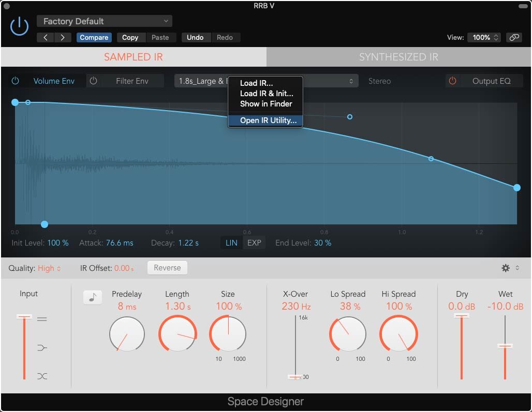
Task: Expand the arrows beside the gear
Action: tap(518, 268)
